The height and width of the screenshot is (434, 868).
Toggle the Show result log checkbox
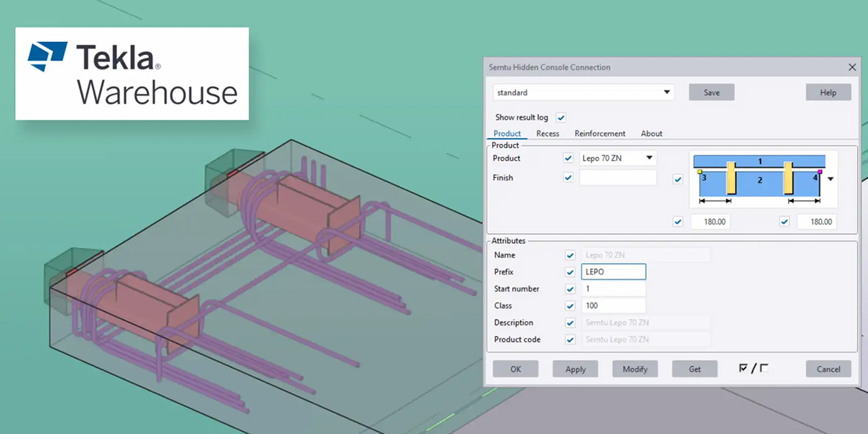[x=561, y=117]
